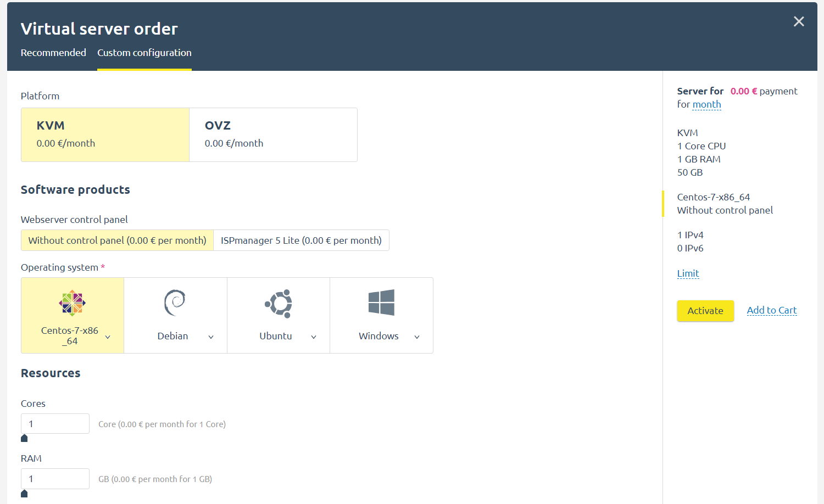Click the Resources heading

[51, 373]
